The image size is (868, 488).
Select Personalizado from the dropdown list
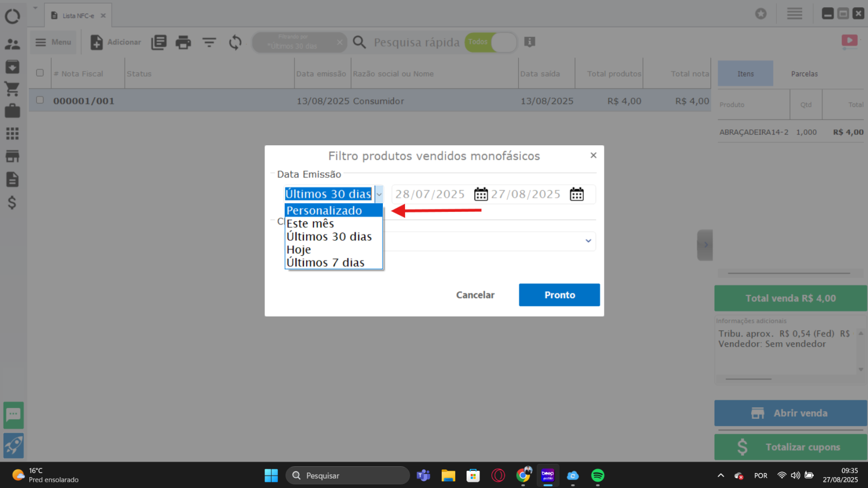coord(324,210)
